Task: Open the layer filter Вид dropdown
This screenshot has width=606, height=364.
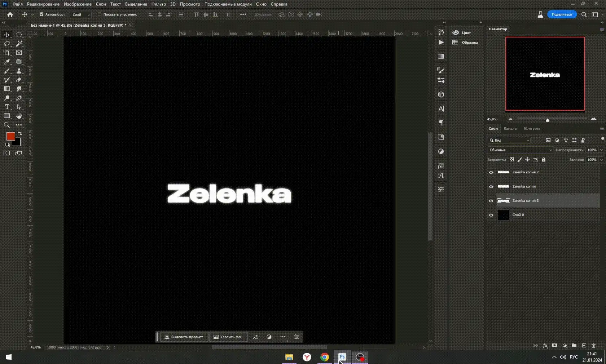Action: coord(509,140)
